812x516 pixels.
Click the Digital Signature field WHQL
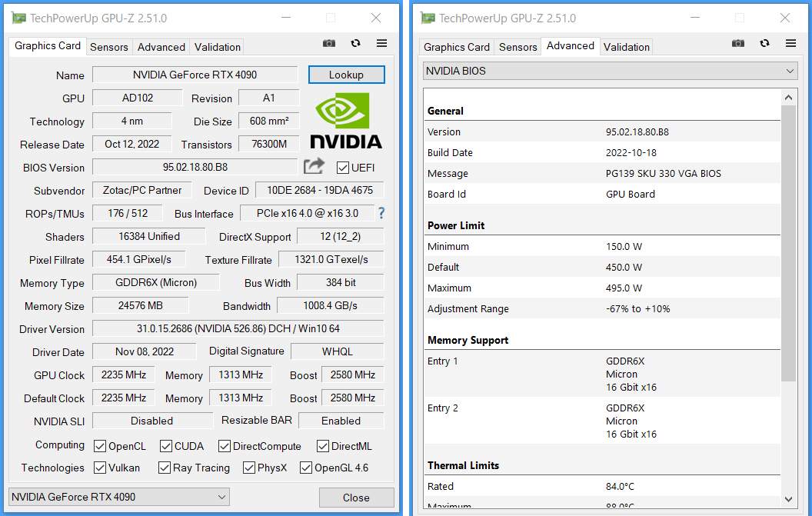pyautogui.click(x=337, y=351)
